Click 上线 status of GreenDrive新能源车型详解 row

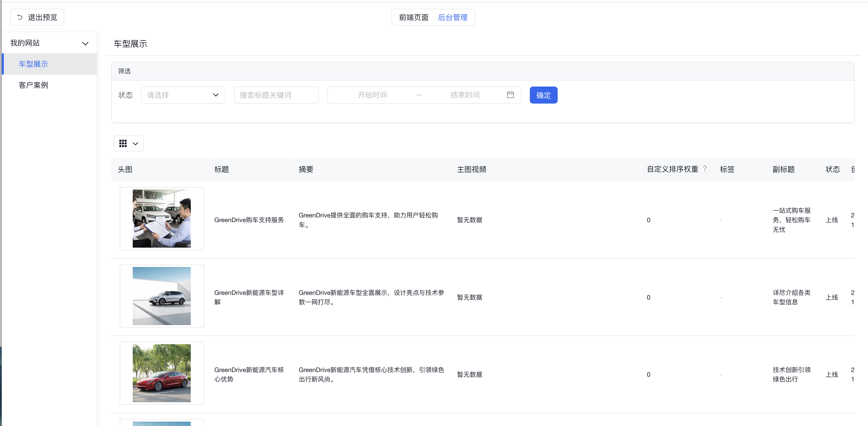click(832, 297)
